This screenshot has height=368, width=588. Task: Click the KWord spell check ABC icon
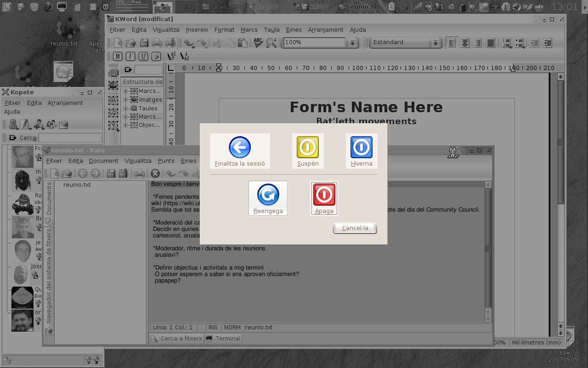[258, 43]
